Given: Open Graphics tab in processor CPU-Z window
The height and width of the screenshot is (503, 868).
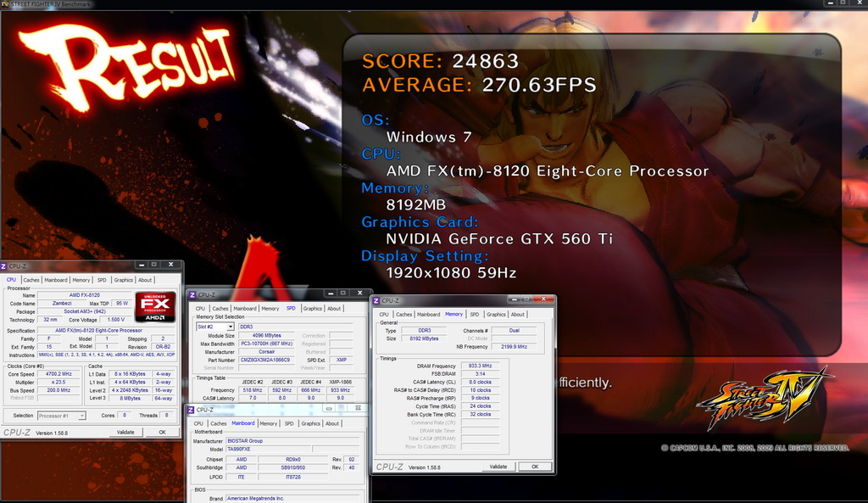Looking at the screenshot, I should [123, 280].
